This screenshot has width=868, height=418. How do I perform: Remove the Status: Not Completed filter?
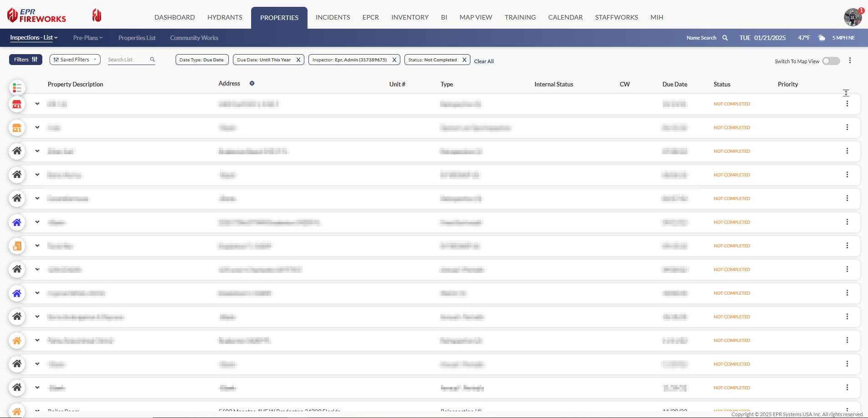point(464,60)
